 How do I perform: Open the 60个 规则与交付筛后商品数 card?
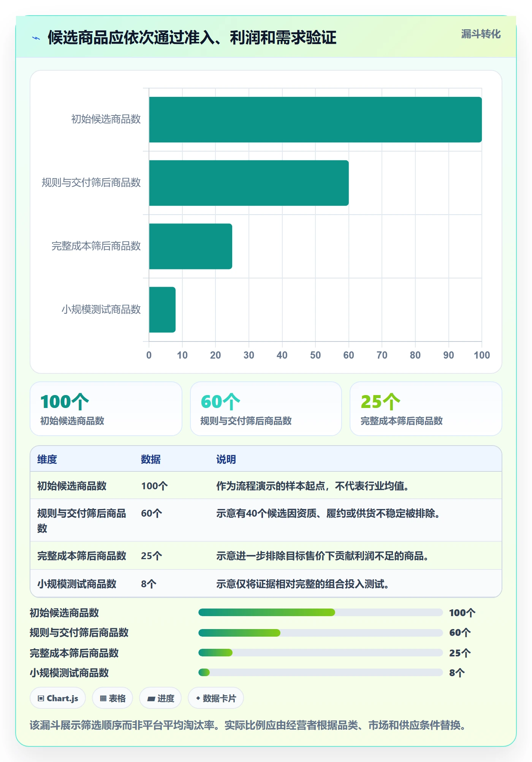coord(266,409)
